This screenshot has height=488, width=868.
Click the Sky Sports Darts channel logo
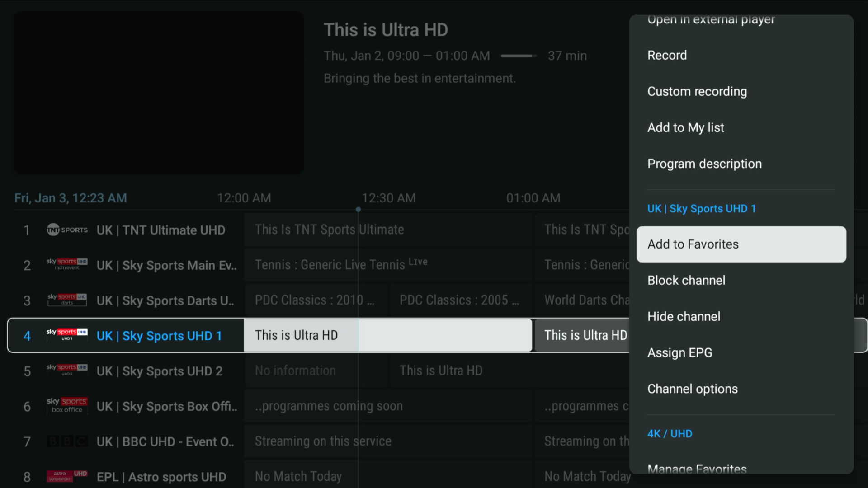[x=67, y=300]
